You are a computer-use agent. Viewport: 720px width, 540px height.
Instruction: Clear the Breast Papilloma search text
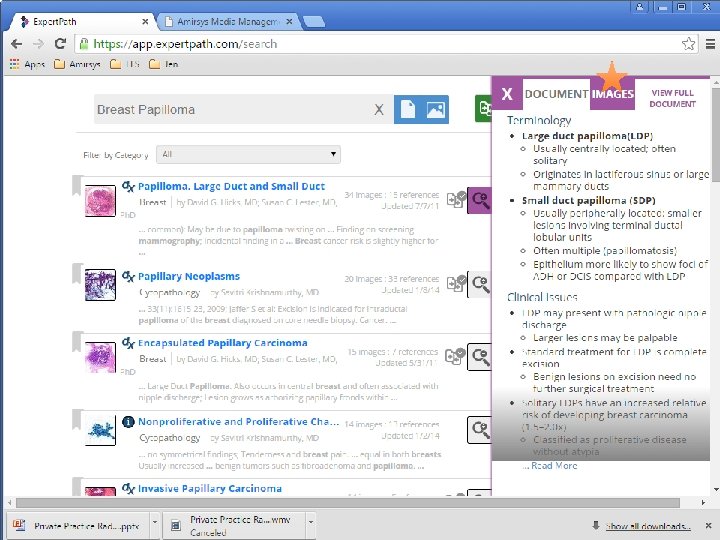click(x=379, y=110)
